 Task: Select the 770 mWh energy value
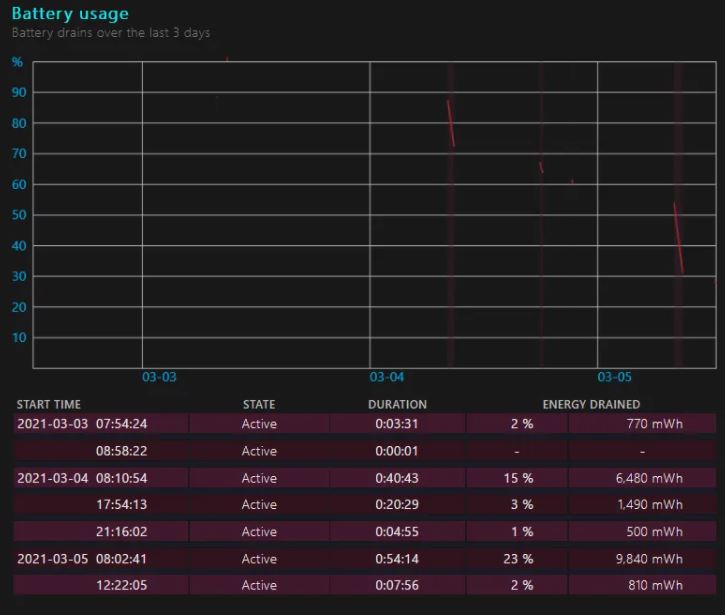(x=655, y=424)
